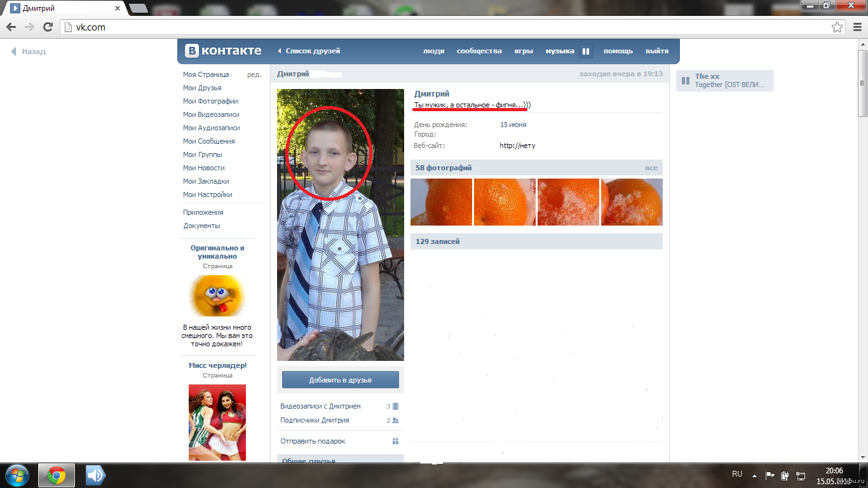This screenshot has height=488, width=868.
Task: Open музыка header menu
Action: [560, 51]
